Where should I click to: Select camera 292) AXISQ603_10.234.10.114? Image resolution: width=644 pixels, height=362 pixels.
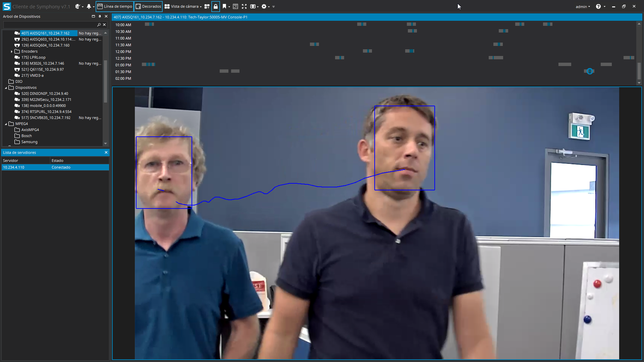coord(48,39)
